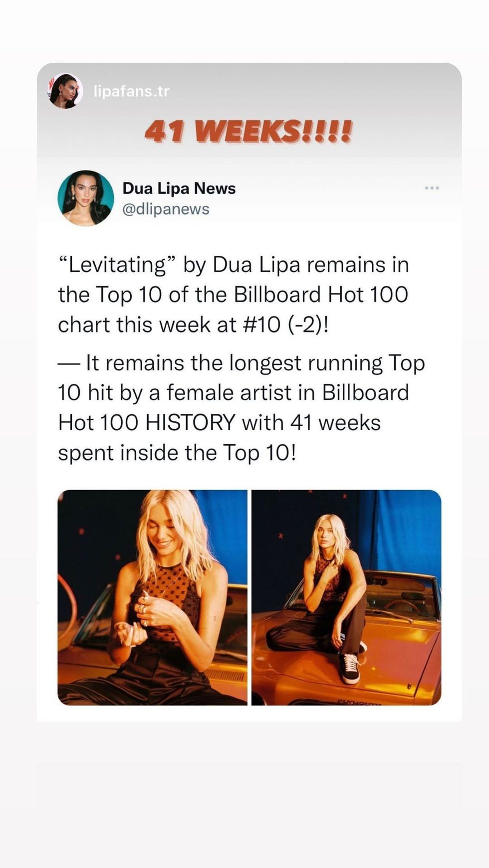Click the blue curtain in right photo
This screenshot has height=868, width=489.
[x=409, y=533]
